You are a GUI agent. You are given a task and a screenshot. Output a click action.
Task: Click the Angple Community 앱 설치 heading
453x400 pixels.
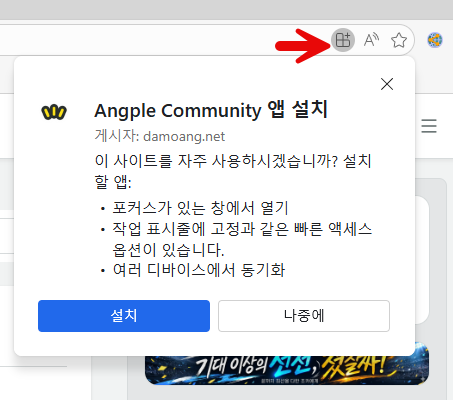tap(211, 110)
